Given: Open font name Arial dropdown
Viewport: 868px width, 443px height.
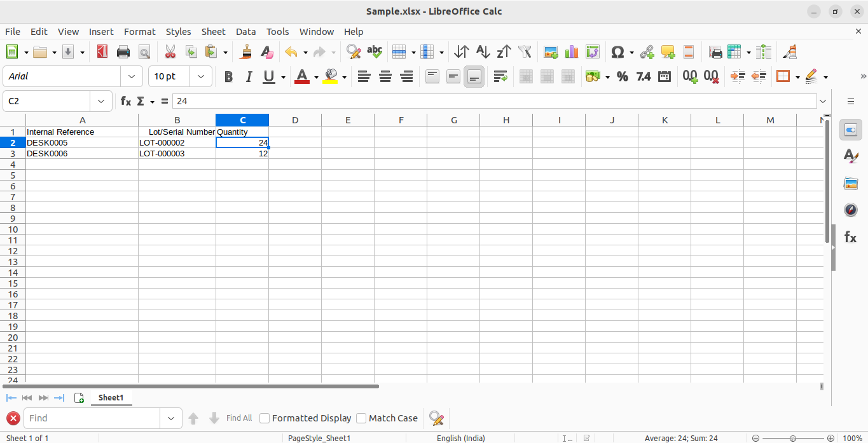Looking at the screenshot, I should tap(132, 76).
